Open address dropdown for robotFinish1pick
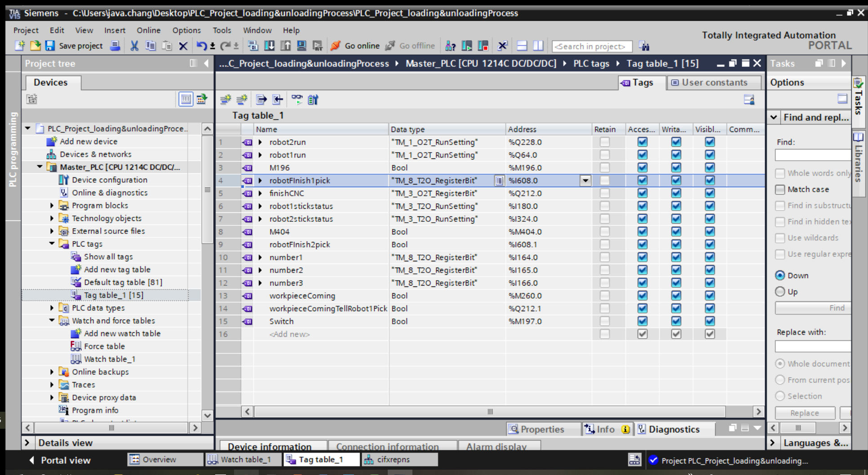 [x=585, y=180]
